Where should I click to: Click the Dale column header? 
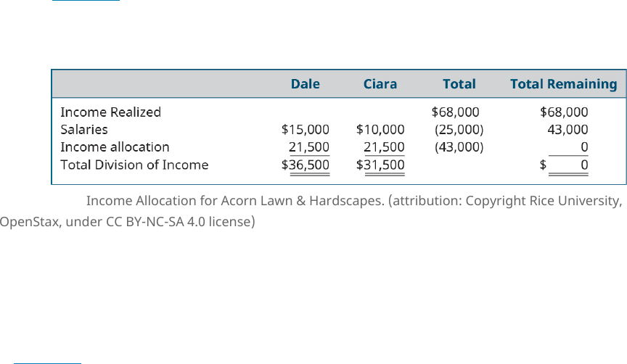(x=305, y=84)
